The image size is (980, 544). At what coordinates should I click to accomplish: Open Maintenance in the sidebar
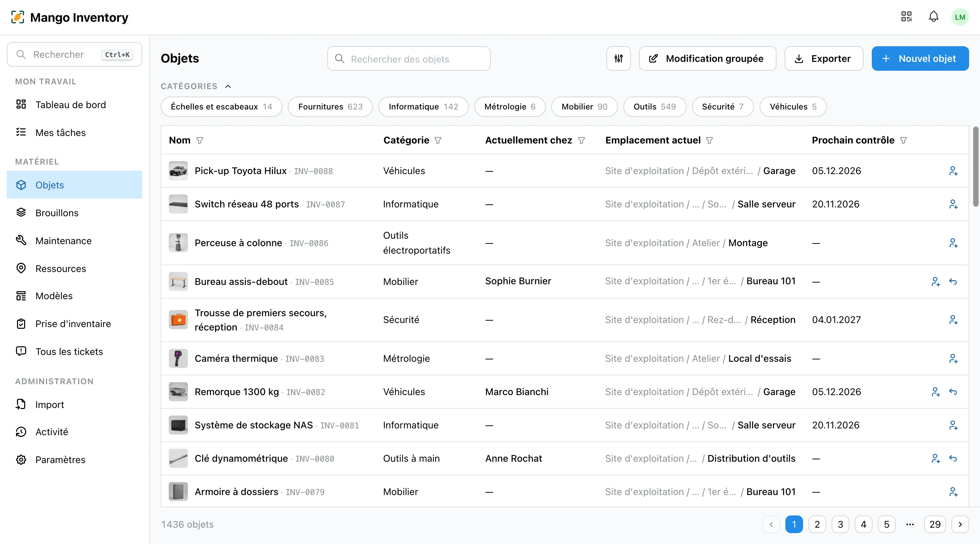pyautogui.click(x=75, y=241)
